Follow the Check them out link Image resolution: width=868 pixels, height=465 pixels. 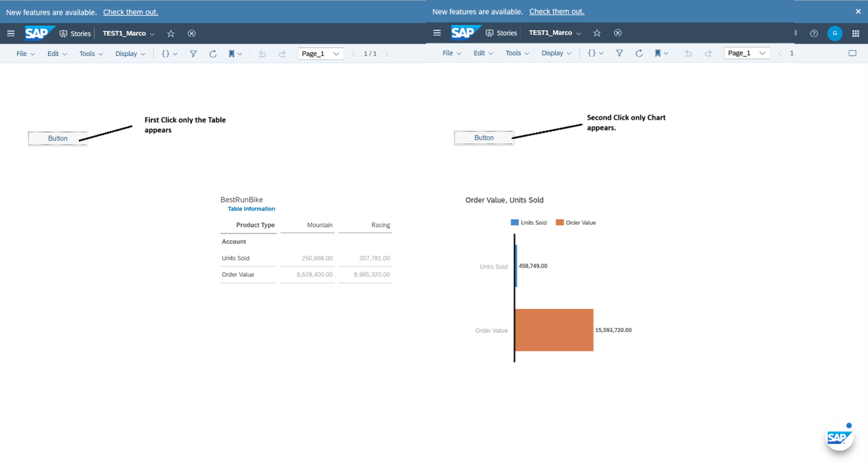click(130, 11)
